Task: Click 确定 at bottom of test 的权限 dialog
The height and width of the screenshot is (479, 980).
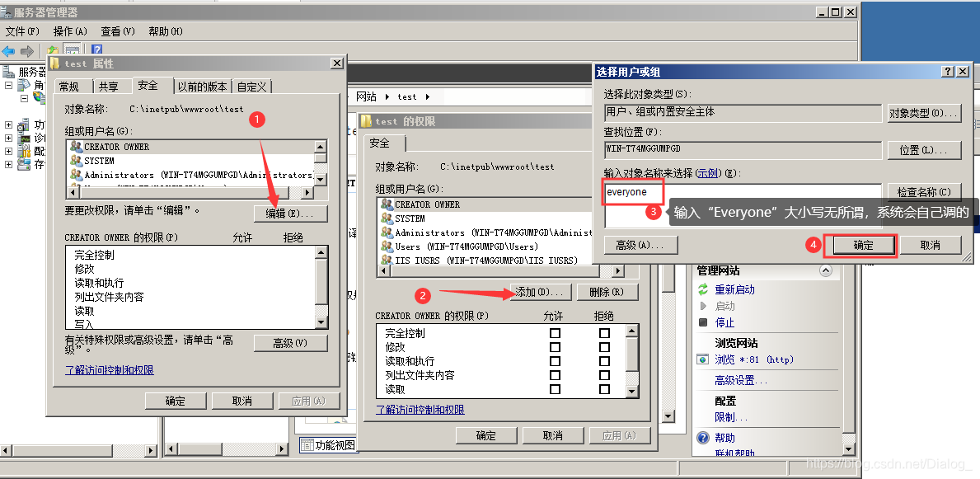Action: tap(486, 436)
